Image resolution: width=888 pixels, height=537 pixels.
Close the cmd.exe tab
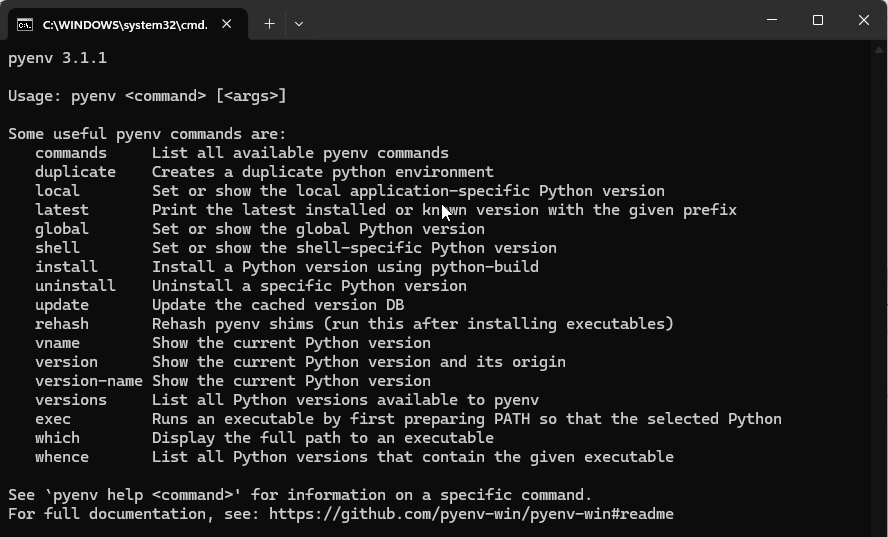(227, 24)
